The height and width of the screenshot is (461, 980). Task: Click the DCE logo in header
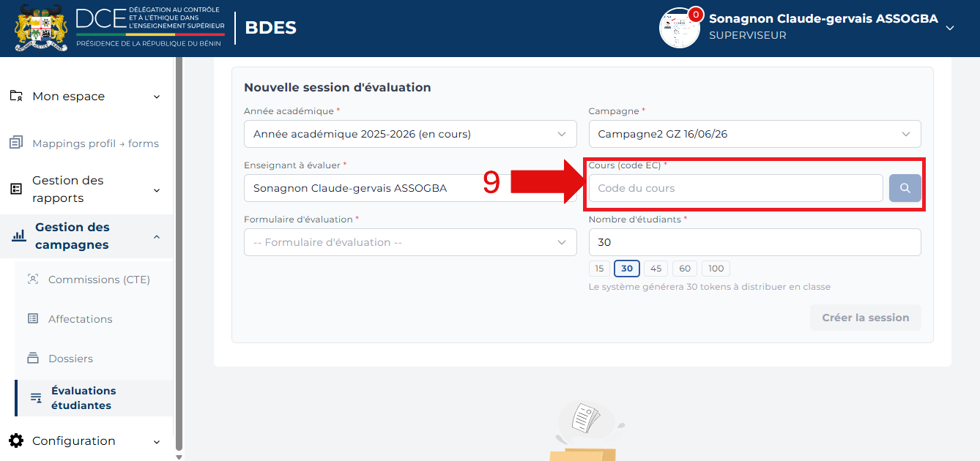pos(150,28)
